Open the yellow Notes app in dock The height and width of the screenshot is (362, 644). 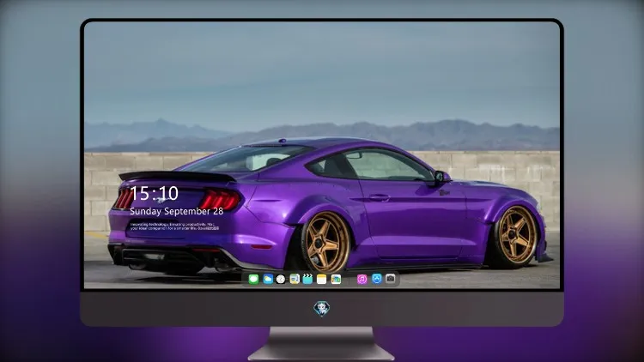point(322,279)
